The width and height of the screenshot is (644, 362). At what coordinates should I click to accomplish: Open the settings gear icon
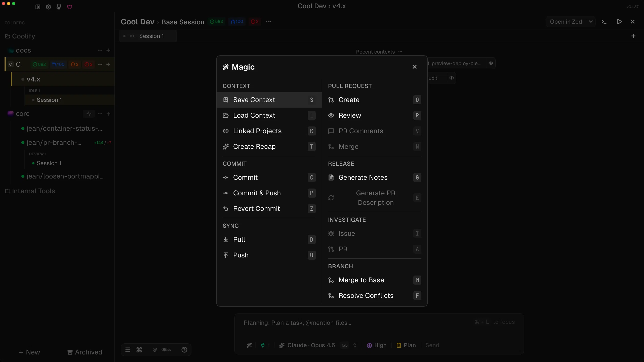point(48,7)
